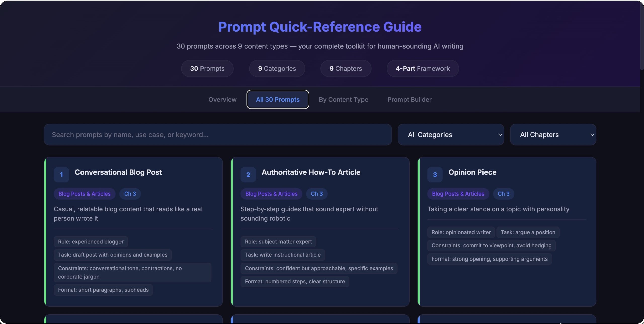Focus the Search prompts input field
This screenshot has width=644, height=324.
click(218, 135)
